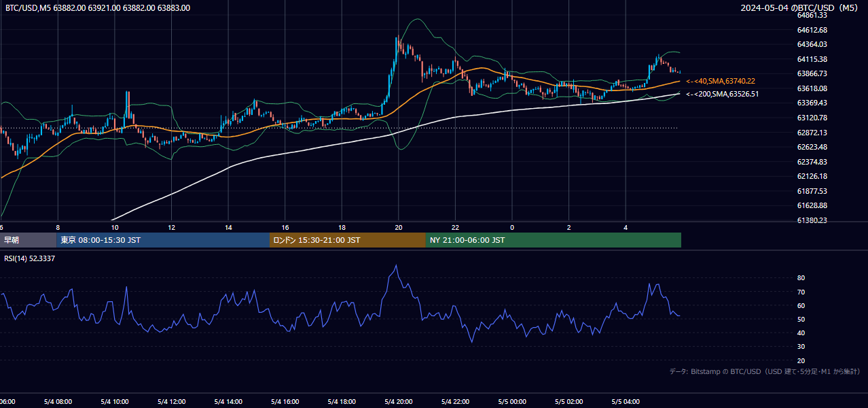Viewport: 868px width, 408px height.
Task: Click price axis value 62374.83
Action: 812,162
